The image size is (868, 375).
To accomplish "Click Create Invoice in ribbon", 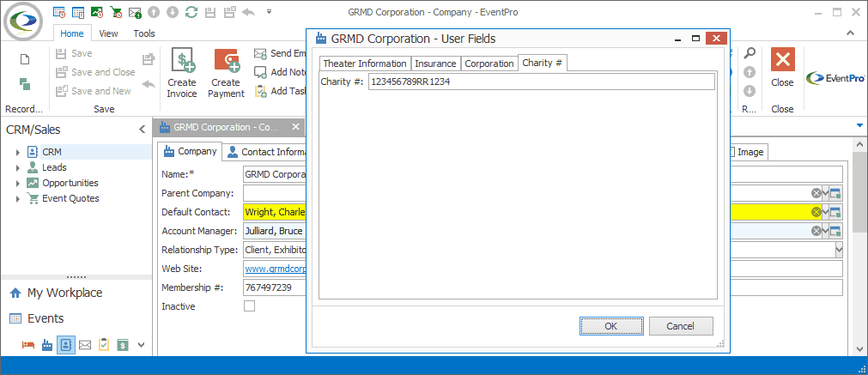I will [x=182, y=73].
